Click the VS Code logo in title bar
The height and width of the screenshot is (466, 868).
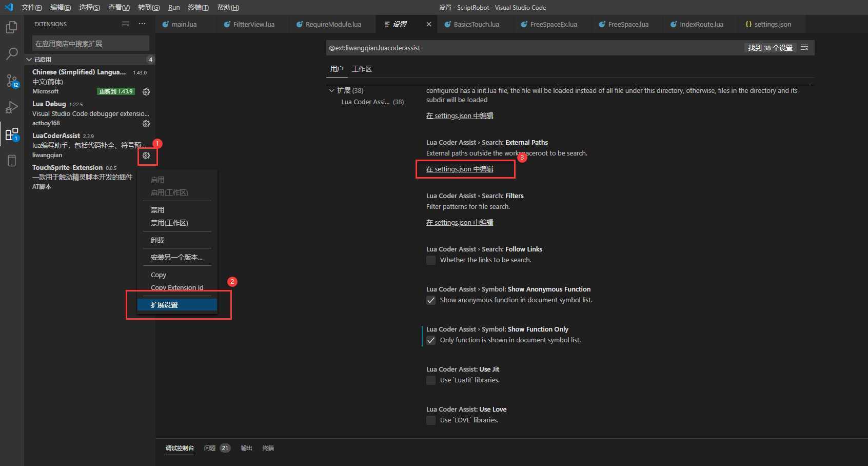coord(9,7)
